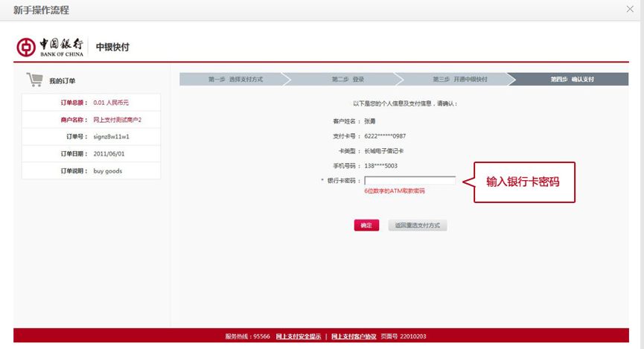Focus the 银行卡密码 input field

(x=410, y=181)
